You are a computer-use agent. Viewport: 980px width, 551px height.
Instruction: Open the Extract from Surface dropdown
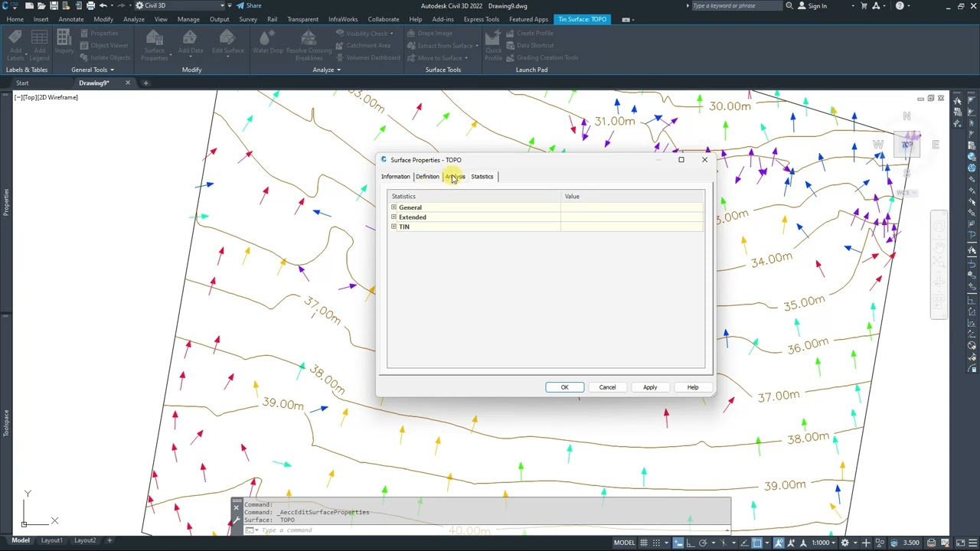click(476, 46)
